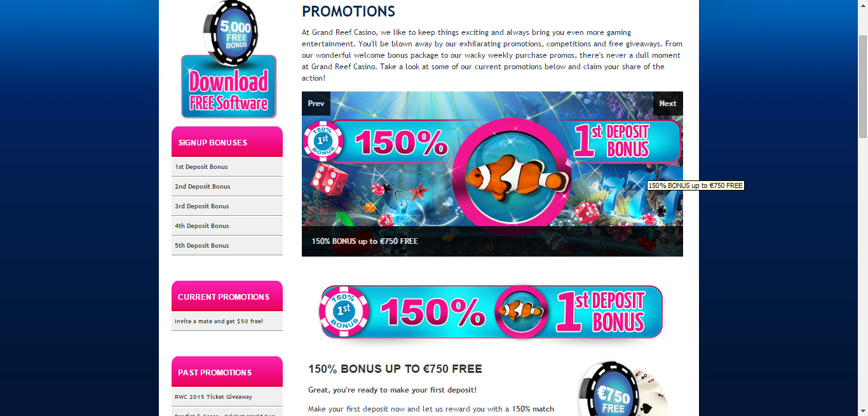Viewport: 868px width, 416px height.
Task: Open the 1st Deposit Bonus page
Action: pyautogui.click(x=227, y=166)
